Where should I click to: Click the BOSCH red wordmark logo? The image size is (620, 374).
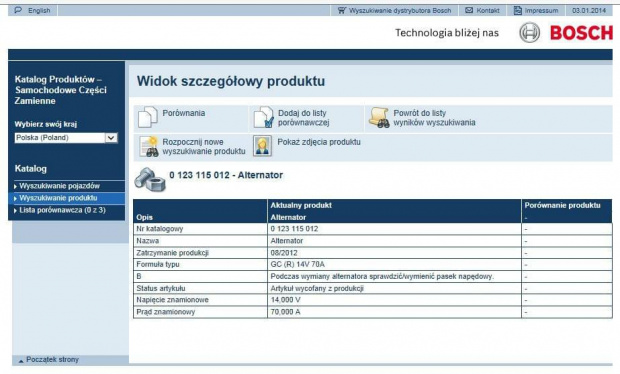(x=581, y=33)
